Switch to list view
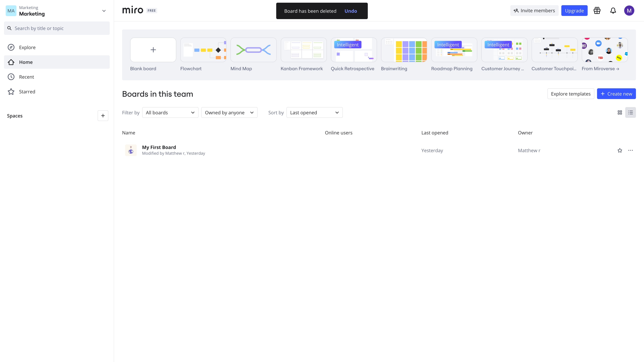644x362 pixels. [x=631, y=112]
